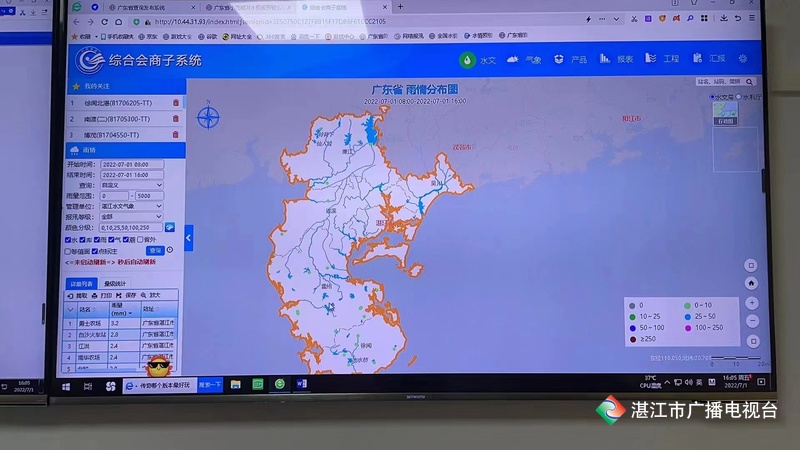Zoom out on the map

(x=752, y=320)
